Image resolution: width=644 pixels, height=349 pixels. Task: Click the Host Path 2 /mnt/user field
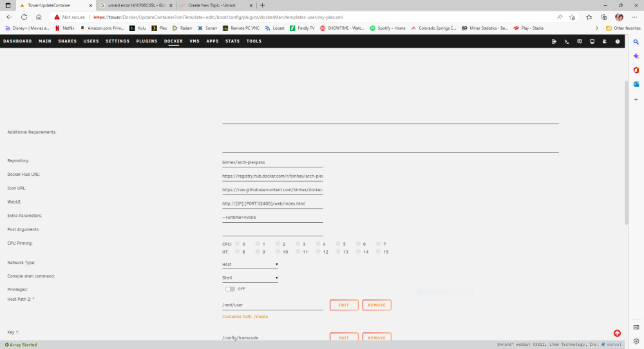(272, 305)
